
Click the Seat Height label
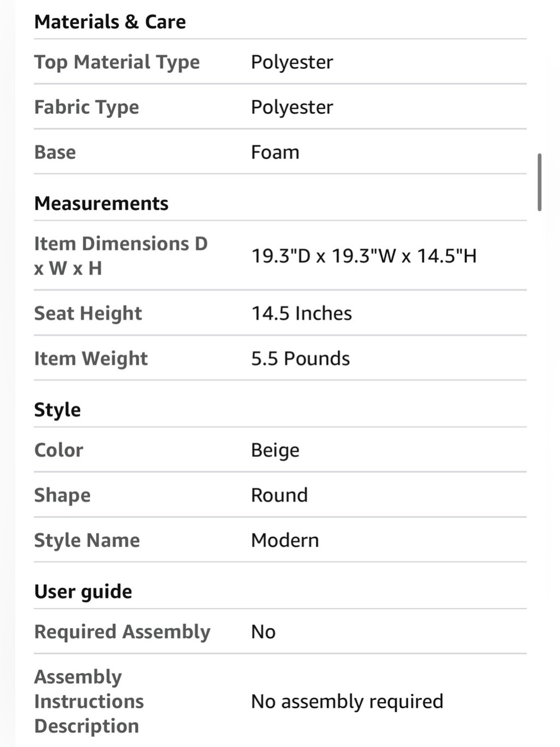[x=88, y=313]
